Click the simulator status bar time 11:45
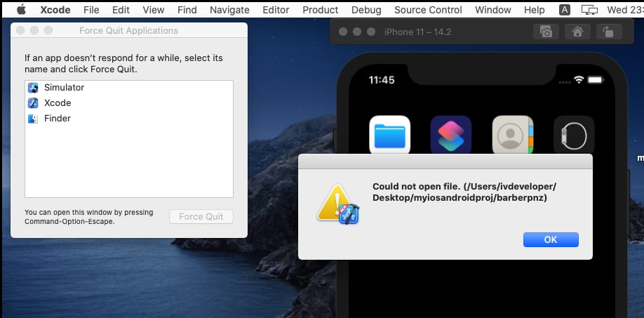 pos(382,80)
